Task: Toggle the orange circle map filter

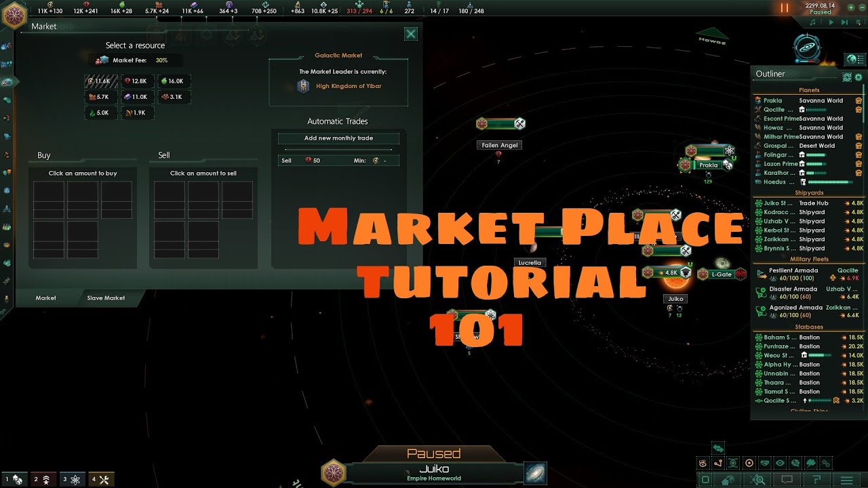Action: pyautogui.click(x=749, y=464)
